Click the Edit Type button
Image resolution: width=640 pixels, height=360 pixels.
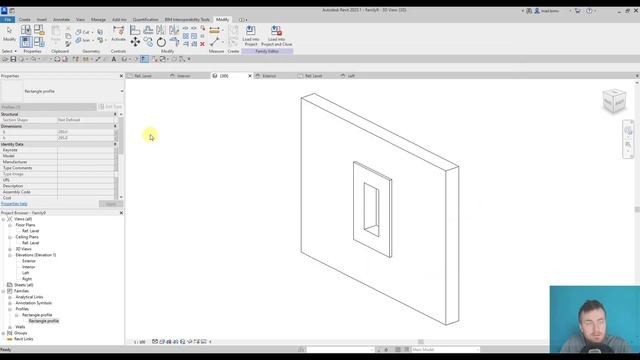pyautogui.click(x=110, y=107)
